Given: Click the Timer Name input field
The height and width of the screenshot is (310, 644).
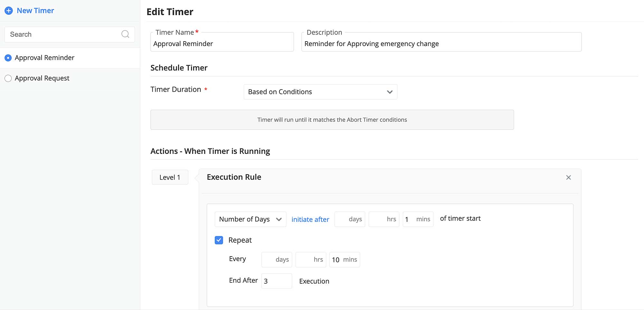Looking at the screenshot, I should (222, 44).
